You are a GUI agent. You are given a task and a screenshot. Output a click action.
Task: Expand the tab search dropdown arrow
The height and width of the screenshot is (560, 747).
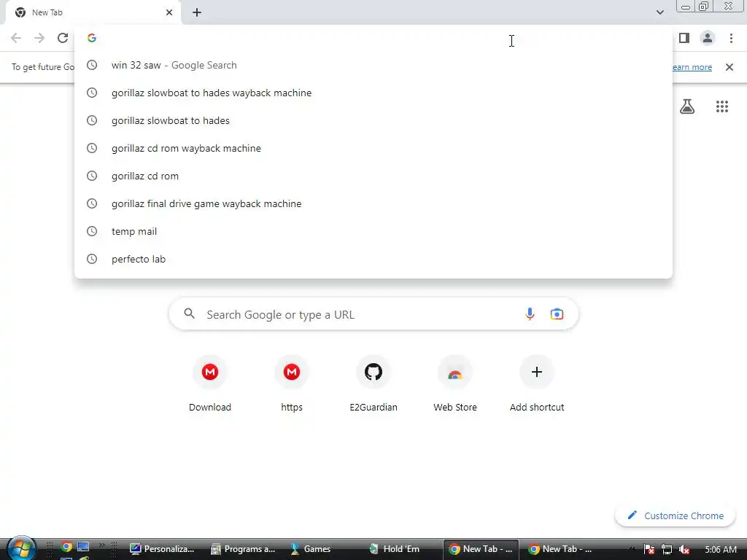659,12
